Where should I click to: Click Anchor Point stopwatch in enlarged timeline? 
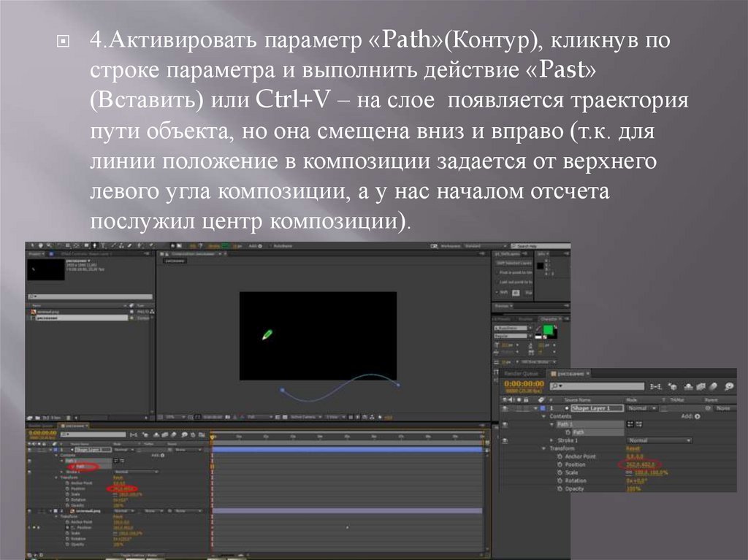point(560,456)
